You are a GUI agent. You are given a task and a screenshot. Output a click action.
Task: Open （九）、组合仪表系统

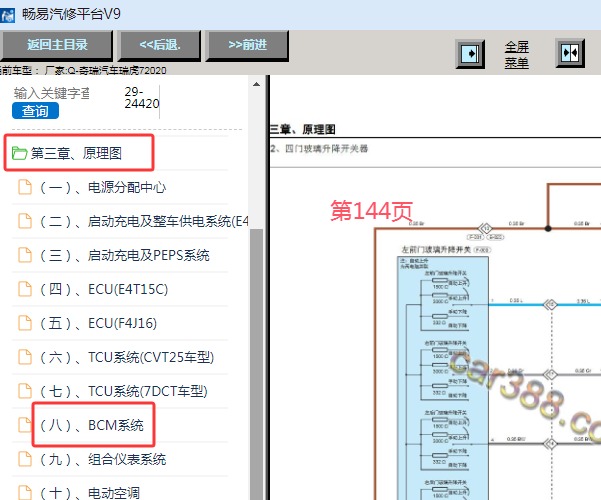103,459
